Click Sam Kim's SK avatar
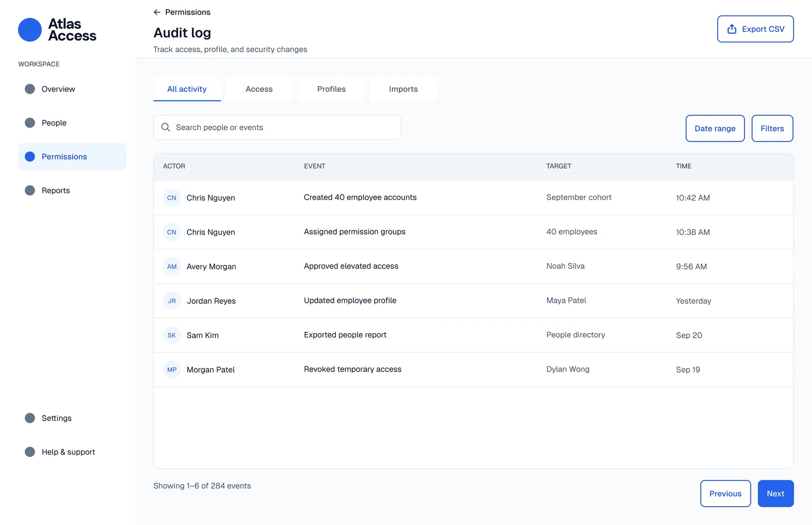 click(x=172, y=335)
